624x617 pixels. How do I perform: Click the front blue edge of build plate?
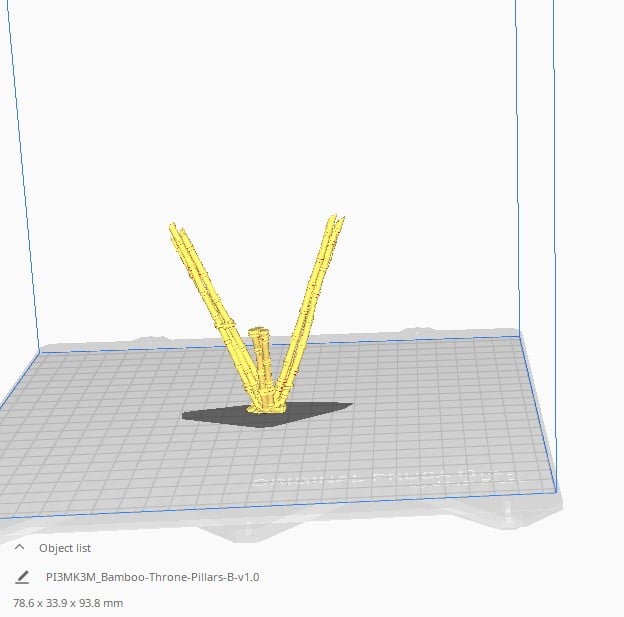pos(280,507)
